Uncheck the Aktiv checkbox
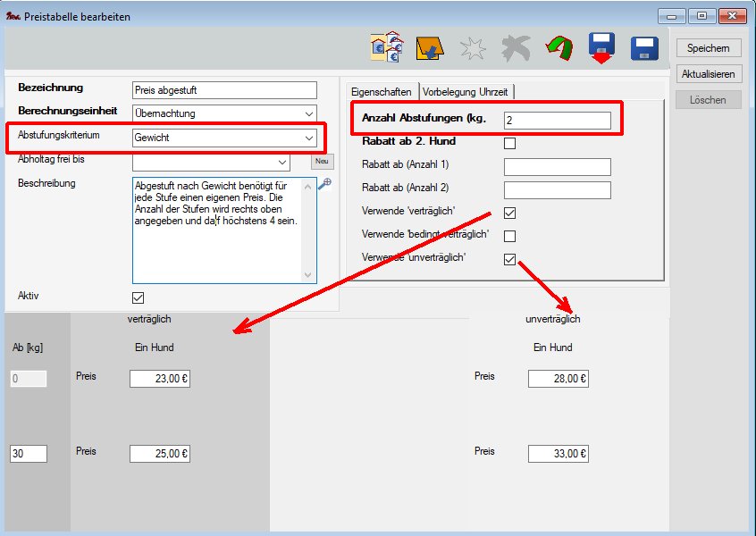The width and height of the screenshot is (756, 536). [x=138, y=297]
